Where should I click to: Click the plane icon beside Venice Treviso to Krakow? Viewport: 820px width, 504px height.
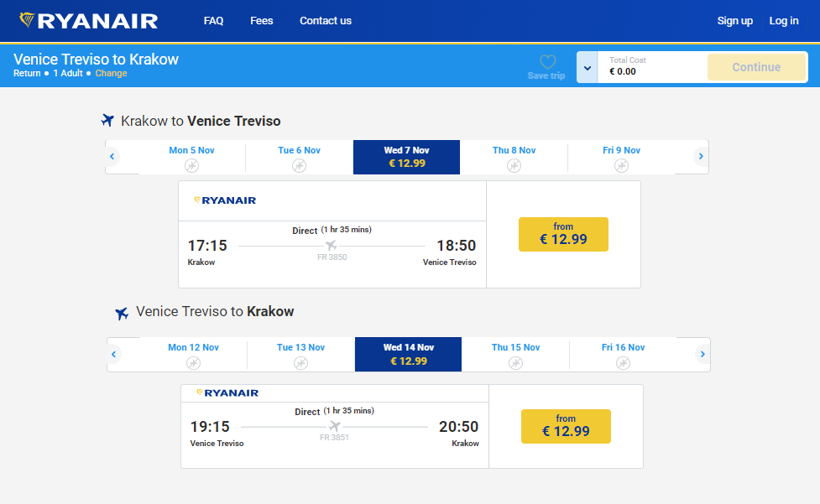122,313
